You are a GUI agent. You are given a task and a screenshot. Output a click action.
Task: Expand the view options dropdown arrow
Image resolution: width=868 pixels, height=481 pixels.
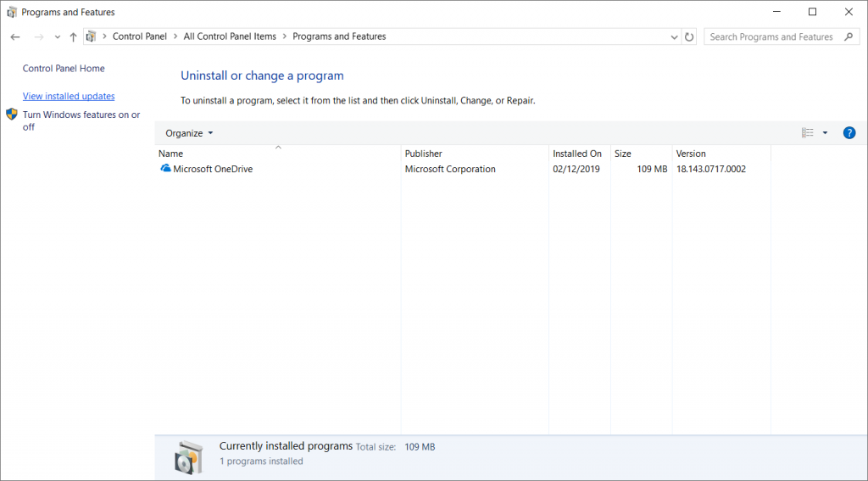pyautogui.click(x=825, y=133)
